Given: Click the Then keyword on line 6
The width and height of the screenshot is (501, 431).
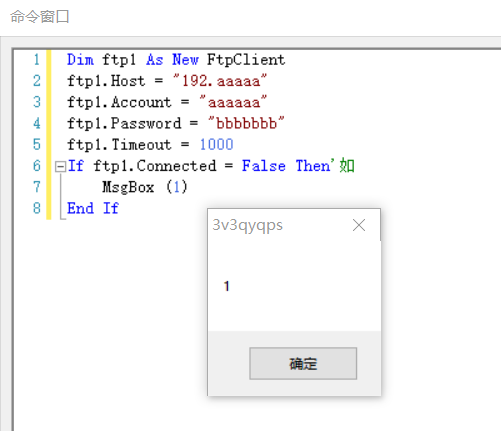Looking at the screenshot, I should coord(313,166).
